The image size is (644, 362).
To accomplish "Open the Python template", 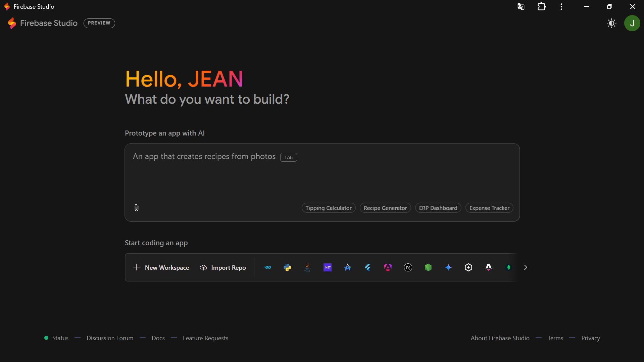I will point(288,267).
